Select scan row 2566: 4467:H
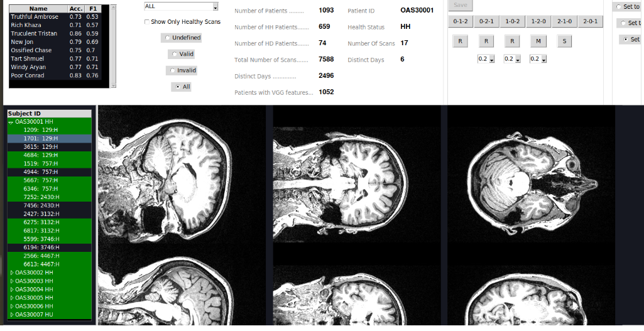The image size is (644, 331). tap(49, 256)
